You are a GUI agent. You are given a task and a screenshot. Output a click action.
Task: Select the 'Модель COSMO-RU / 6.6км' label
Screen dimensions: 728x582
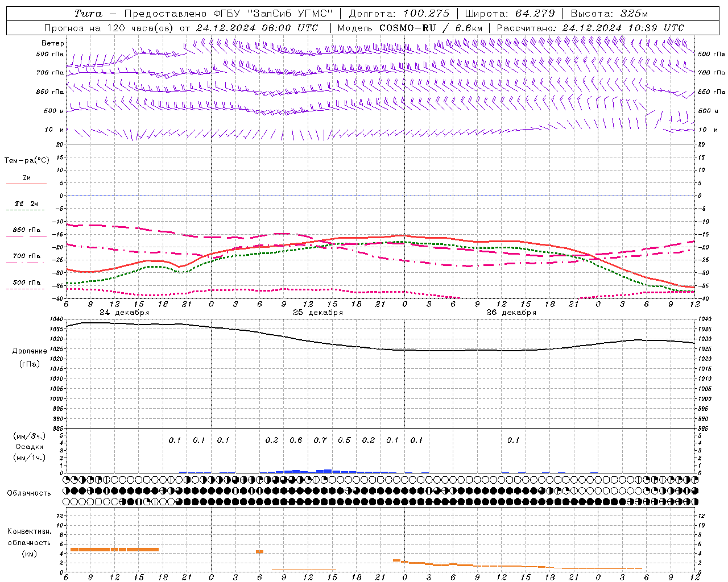click(409, 28)
